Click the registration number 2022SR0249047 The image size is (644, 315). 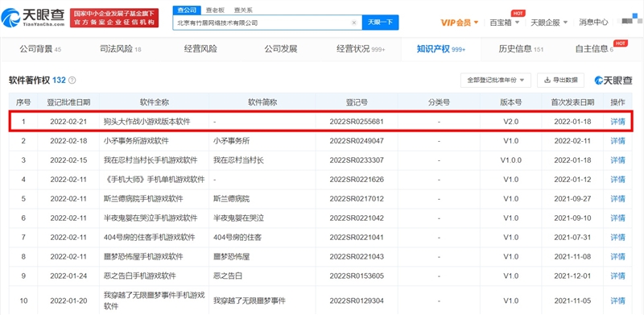coord(357,141)
